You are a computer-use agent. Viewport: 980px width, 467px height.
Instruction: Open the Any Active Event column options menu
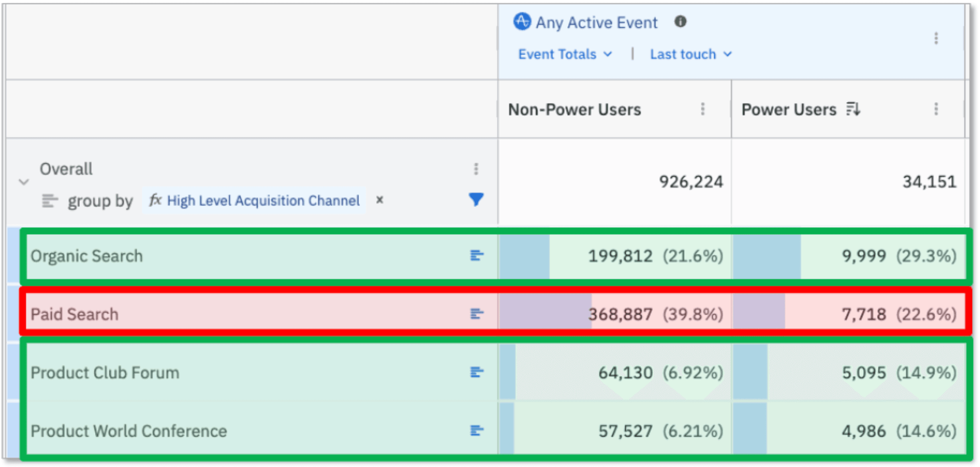tap(936, 38)
